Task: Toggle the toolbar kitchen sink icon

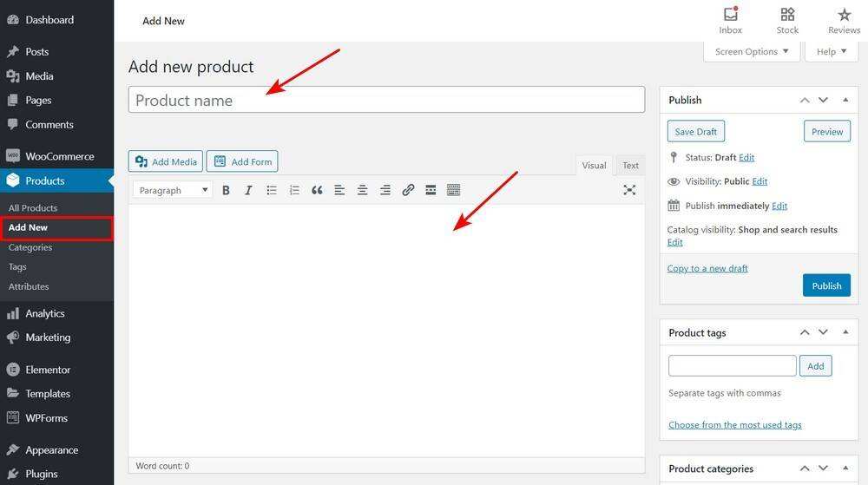Action: coord(453,190)
